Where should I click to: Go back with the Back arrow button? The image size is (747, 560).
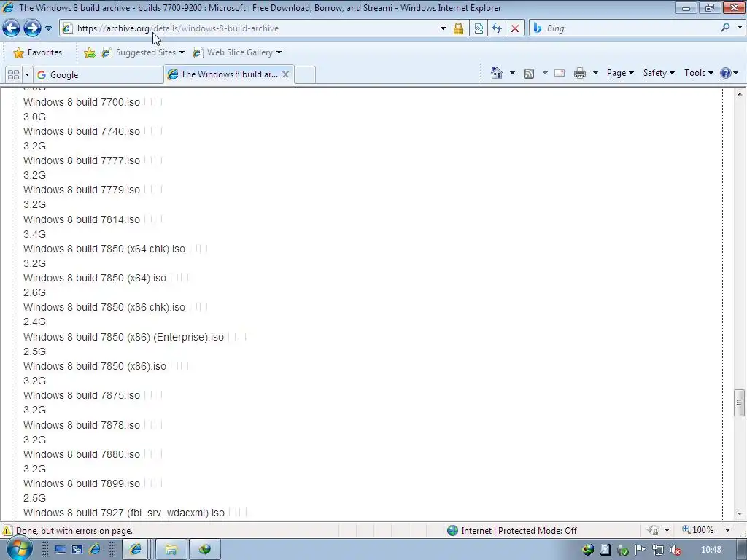(x=12, y=28)
